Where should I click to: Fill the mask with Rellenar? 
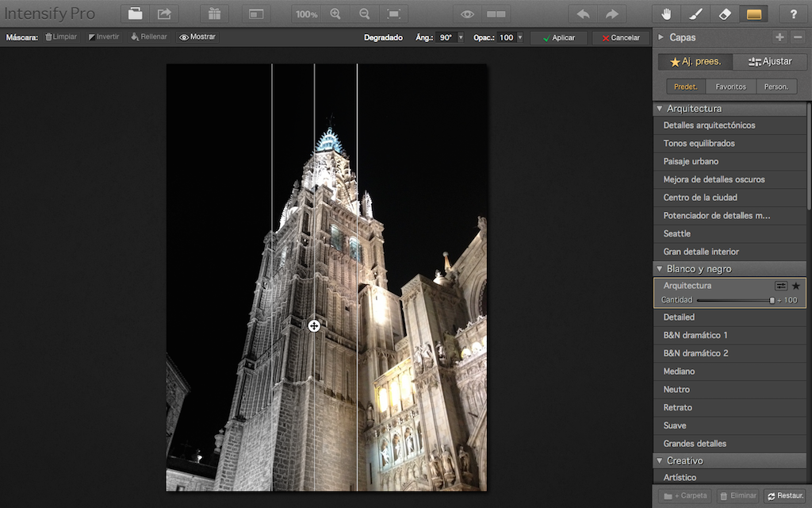[149, 37]
